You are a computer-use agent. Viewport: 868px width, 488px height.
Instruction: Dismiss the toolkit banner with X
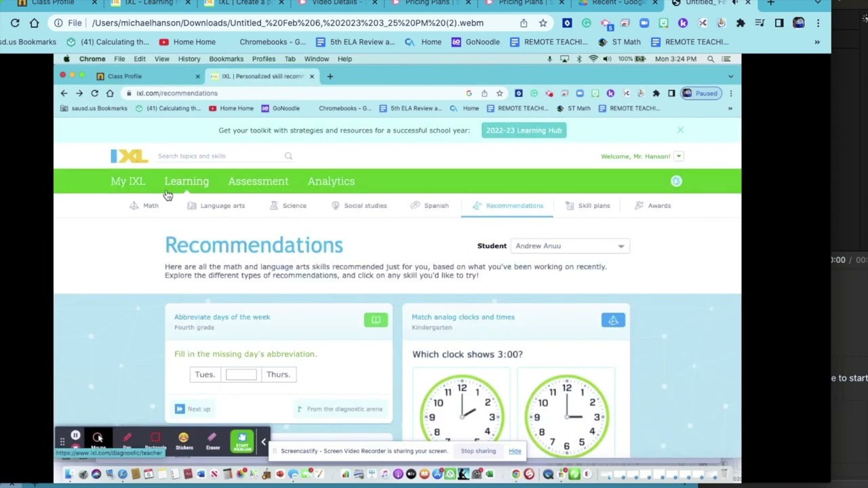680,130
